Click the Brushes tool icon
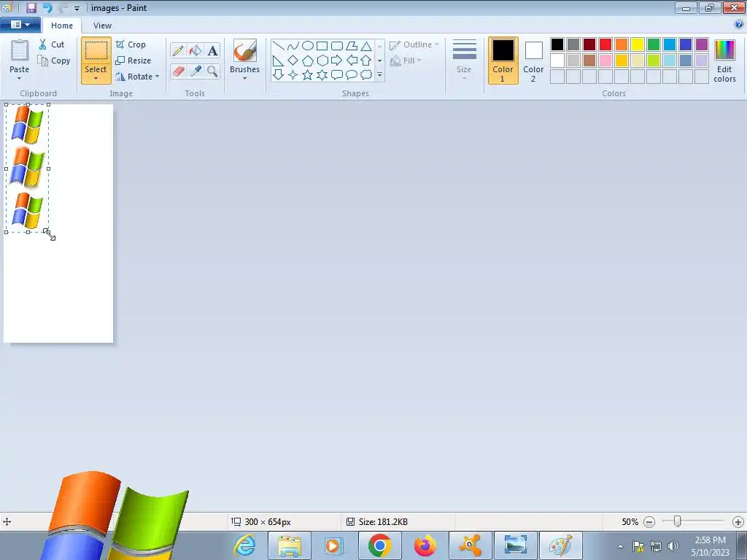Viewport: 747px width, 560px height. (x=245, y=50)
